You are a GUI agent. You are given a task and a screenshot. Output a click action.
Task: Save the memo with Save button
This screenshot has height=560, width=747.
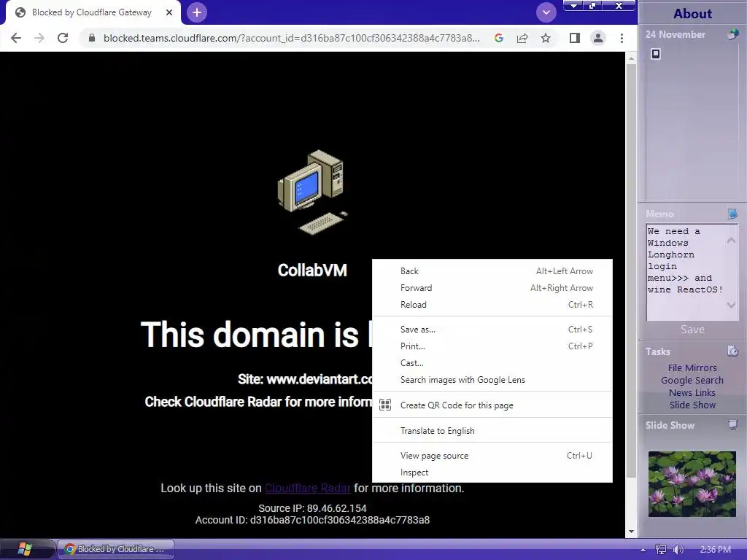[x=692, y=330]
